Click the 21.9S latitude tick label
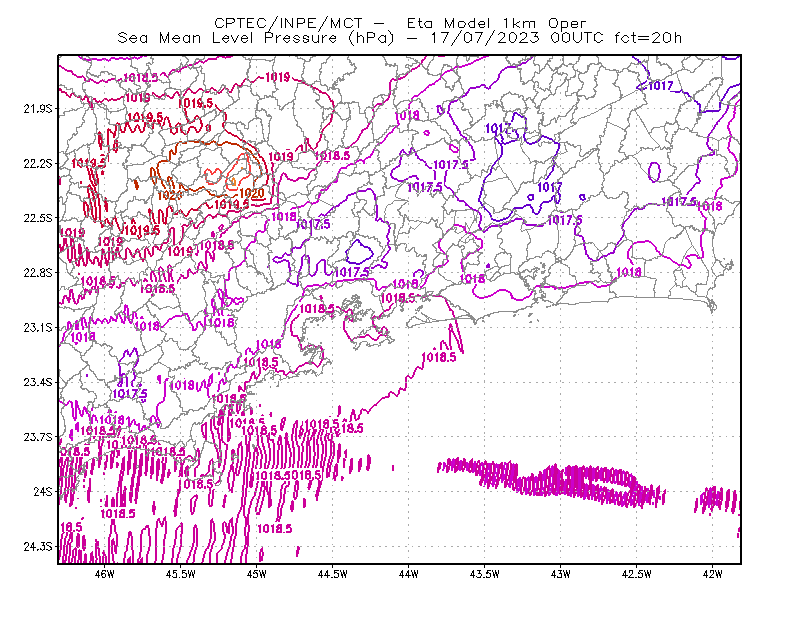The width and height of the screenshot is (800, 618). tap(38, 108)
